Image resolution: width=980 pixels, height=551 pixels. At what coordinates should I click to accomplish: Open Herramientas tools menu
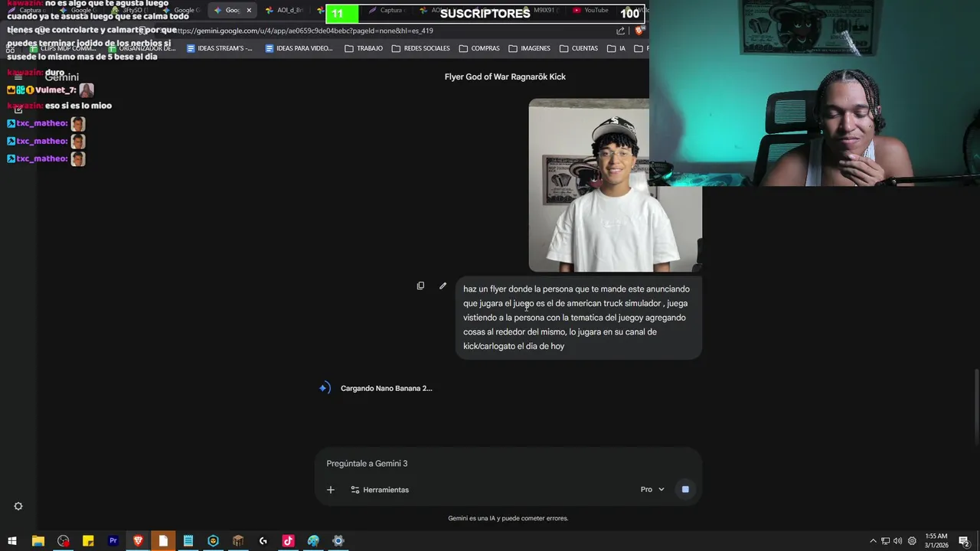click(x=380, y=490)
